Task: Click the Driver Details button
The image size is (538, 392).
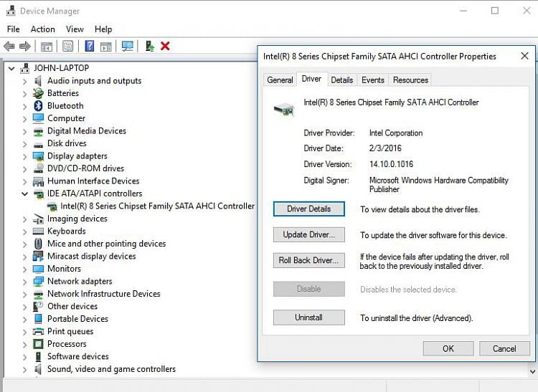Action: 308,209
